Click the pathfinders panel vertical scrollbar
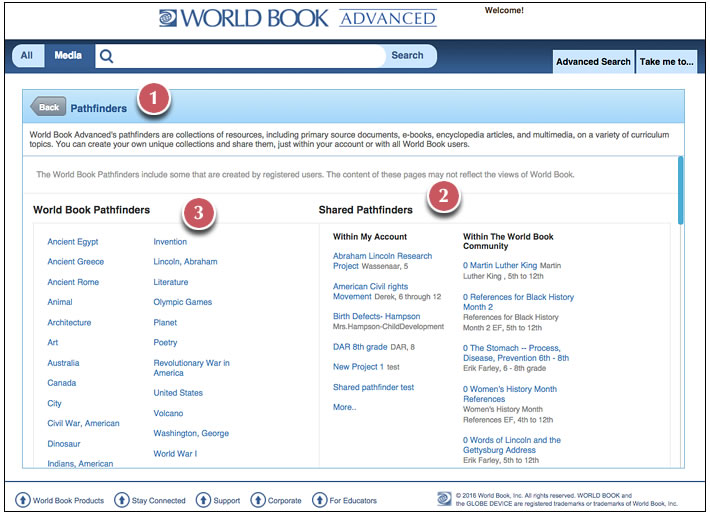 click(680, 190)
